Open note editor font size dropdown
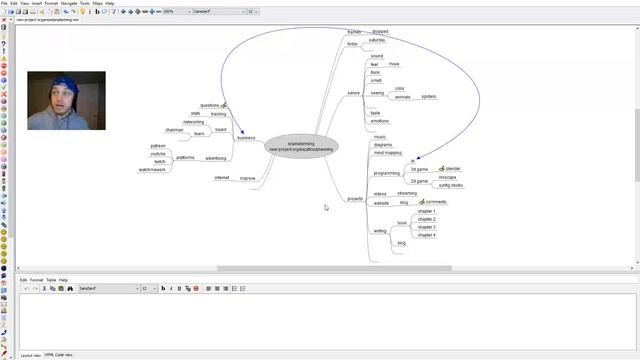Viewport: 640px width, 360px height. [149, 289]
